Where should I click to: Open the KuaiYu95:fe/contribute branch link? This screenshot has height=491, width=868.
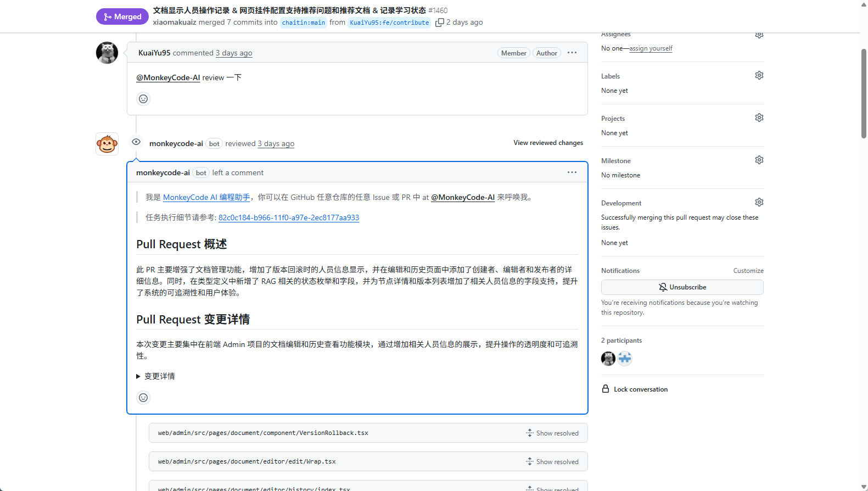pyautogui.click(x=389, y=23)
